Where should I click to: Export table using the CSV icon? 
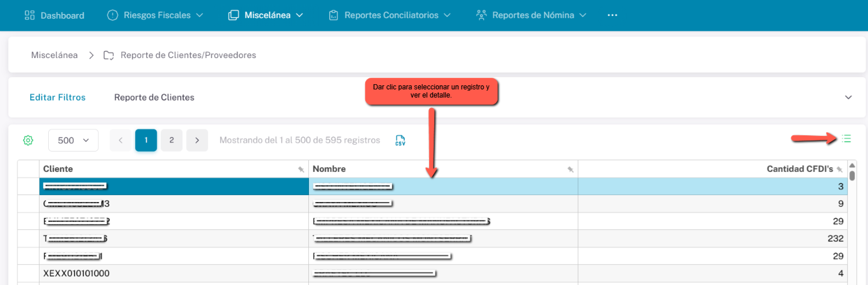point(400,140)
